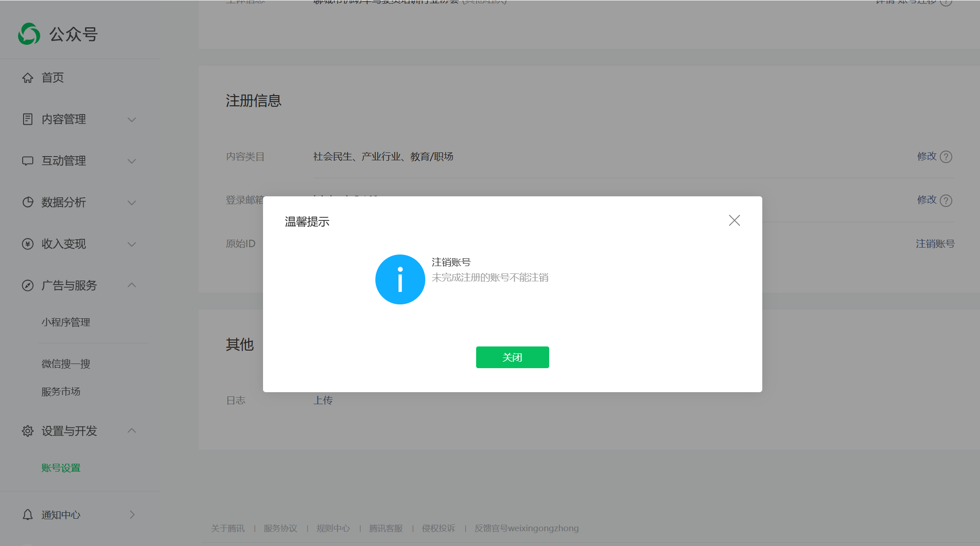Expand the 数据分析 menu arrow
980x546 pixels.
(132, 203)
